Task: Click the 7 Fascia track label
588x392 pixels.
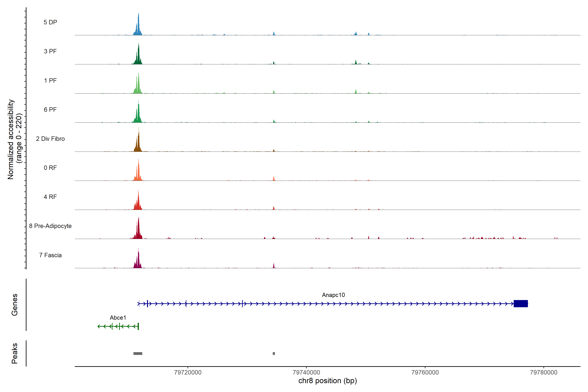Action: click(50, 255)
